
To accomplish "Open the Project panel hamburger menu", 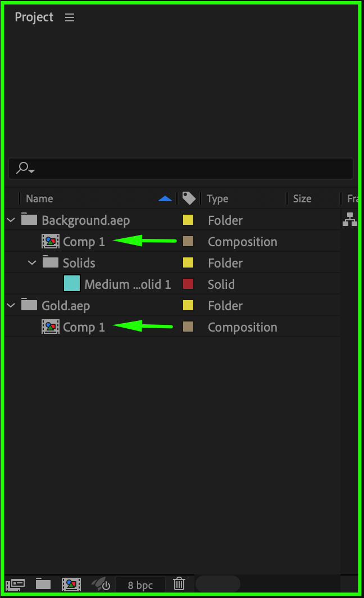I will [x=70, y=17].
